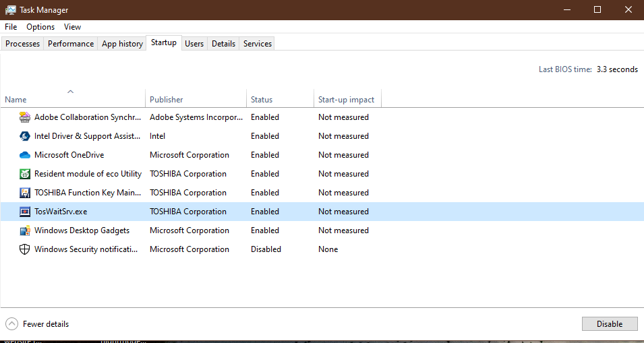The height and width of the screenshot is (343, 644).
Task: Select the eco Utility resident module icon
Action: tap(25, 174)
